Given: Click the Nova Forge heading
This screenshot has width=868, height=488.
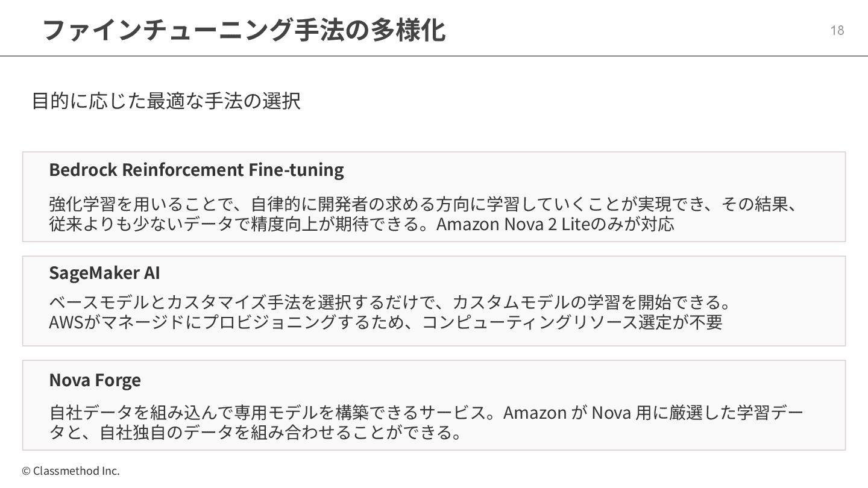Looking at the screenshot, I should point(95,380).
